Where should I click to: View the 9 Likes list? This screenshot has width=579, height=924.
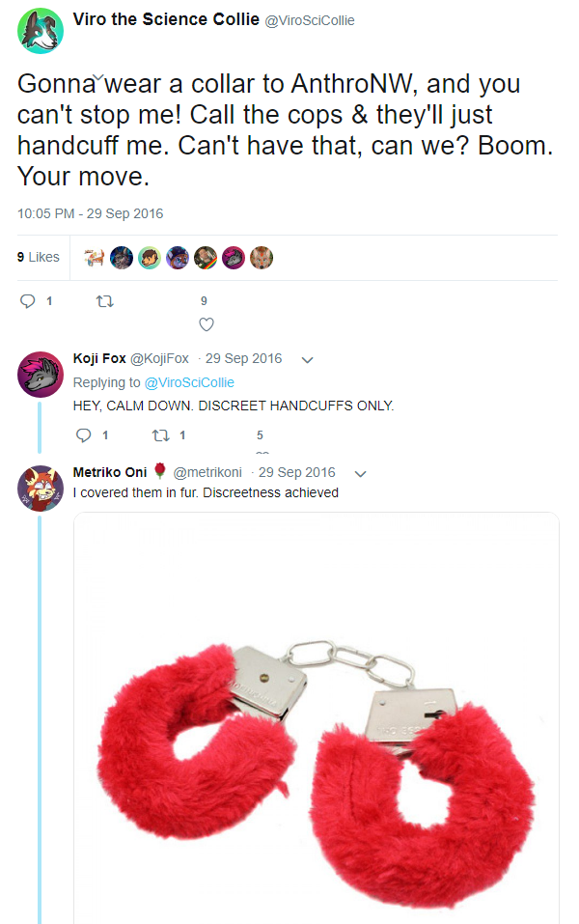(39, 257)
